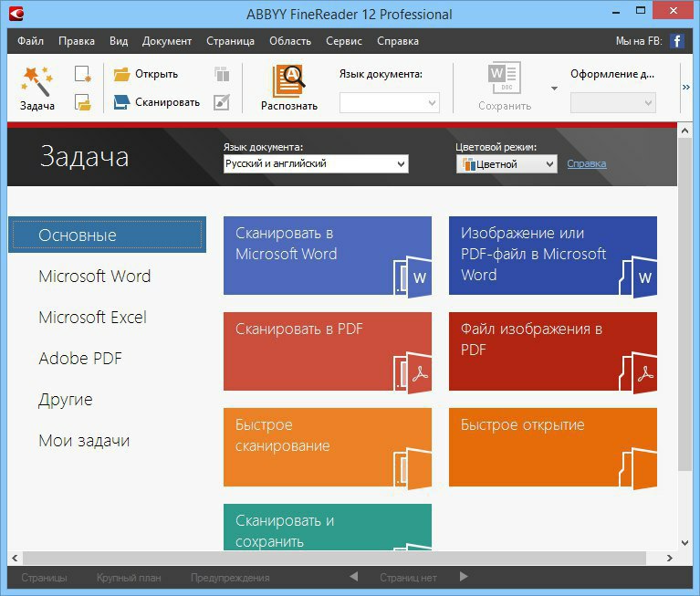Go to next page arrow in bottom bar
Viewport: 700px width, 596px height.
pyautogui.click(x=464, y=576)
